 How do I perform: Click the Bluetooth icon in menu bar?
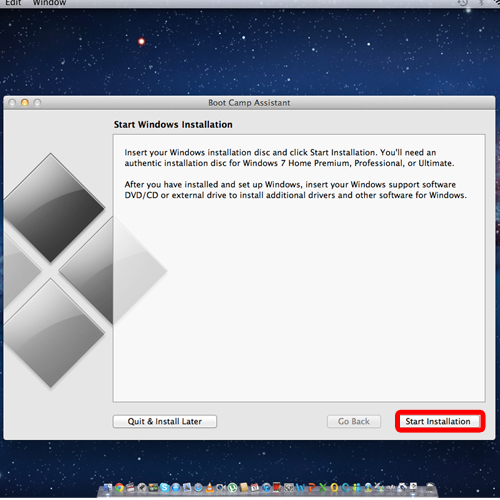point(482,3)
